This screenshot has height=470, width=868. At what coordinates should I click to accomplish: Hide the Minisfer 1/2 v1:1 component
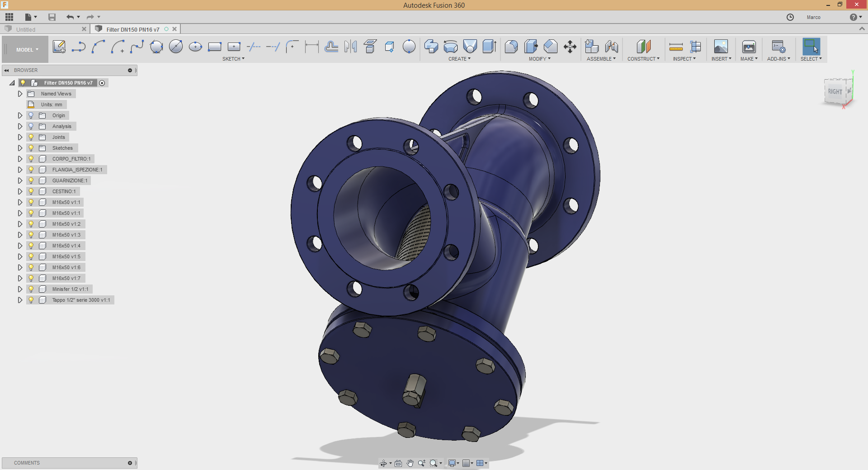(x=31, y=289)
